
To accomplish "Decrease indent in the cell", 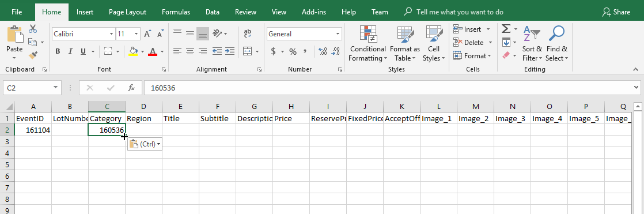I will click(x=217, y=51).
